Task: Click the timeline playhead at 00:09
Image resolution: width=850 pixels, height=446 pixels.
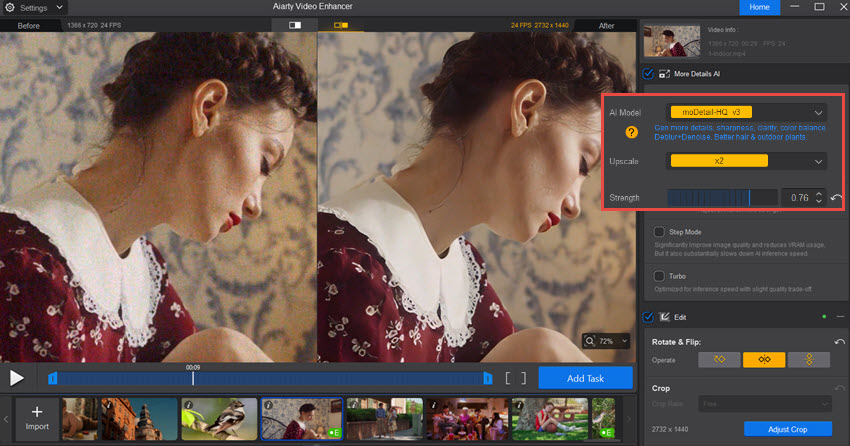Action: pyautogui.click(x=193, y=378)
